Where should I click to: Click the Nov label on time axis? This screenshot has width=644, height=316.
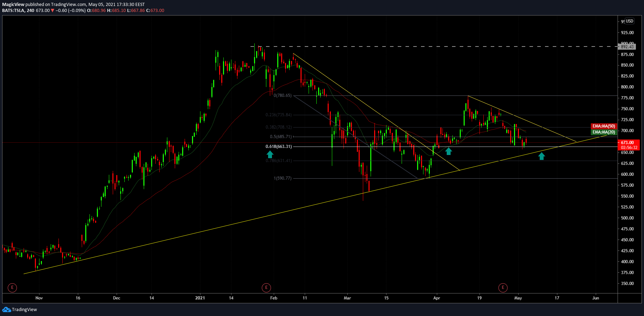pyautogui.click(x=39, y=298)
